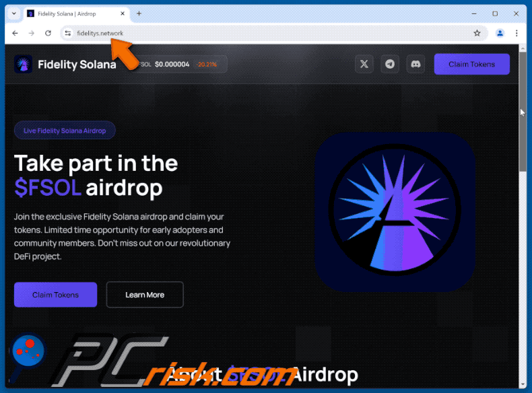532x393 pixels.
Task: Open the Discord social link
Action: coord(415,64)
